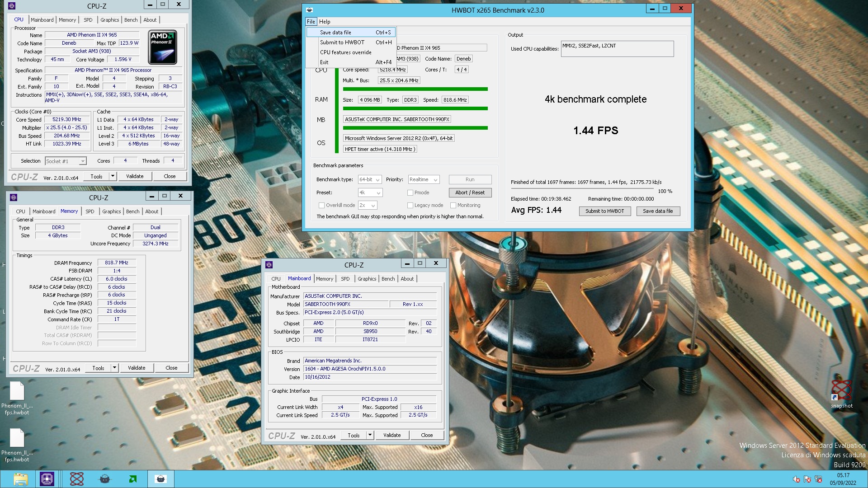Click Validate in the CPU tab CPU-Z window

tap(135, 176)
